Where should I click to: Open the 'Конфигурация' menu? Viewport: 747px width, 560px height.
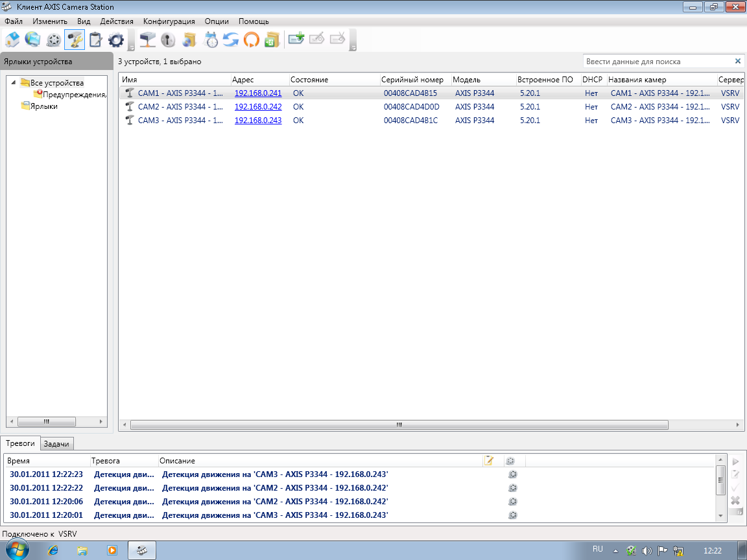pyautogui.click(x=169, y=21)
